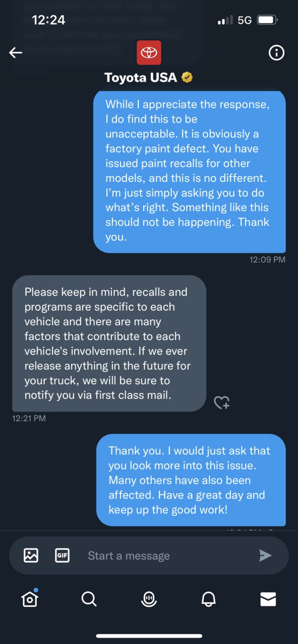The image size is (298, 644).
Task: Open the Notifications bell tab
Action: click(x=208, y=599)
